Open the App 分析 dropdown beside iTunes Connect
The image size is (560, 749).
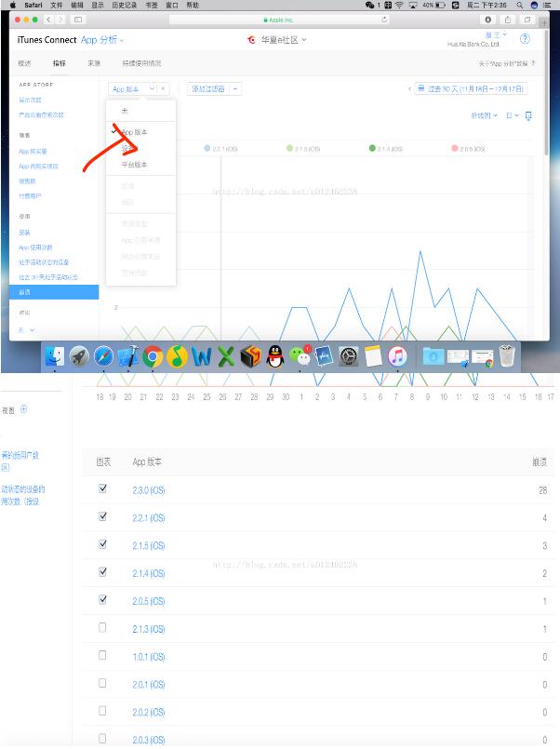pyautogui.click(x=102, y=40)
